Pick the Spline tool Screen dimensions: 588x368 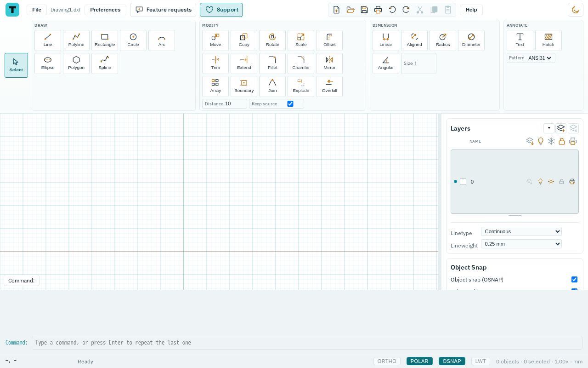pyautogui.click(x=105, y=63)
